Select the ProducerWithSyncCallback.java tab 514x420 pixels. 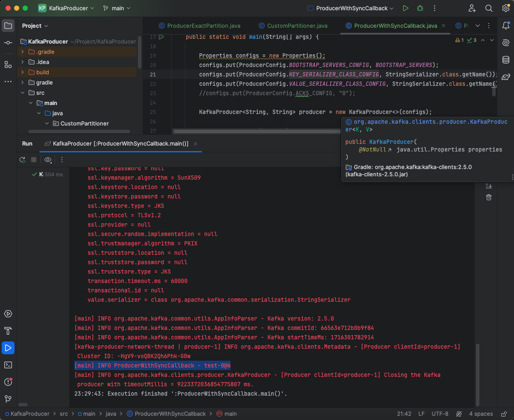point(395,26)
